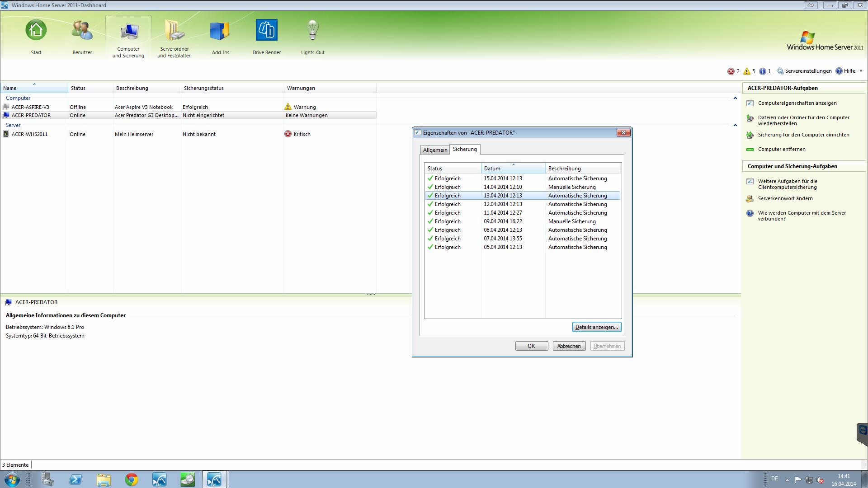Select the ACER-ASPIRE-V3 computer row

(188, 107)
